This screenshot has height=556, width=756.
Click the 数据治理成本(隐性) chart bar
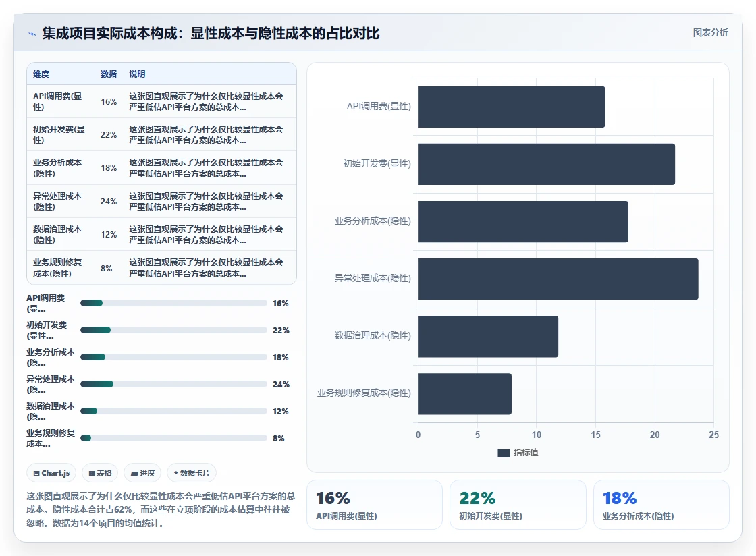tap(488, 336)
